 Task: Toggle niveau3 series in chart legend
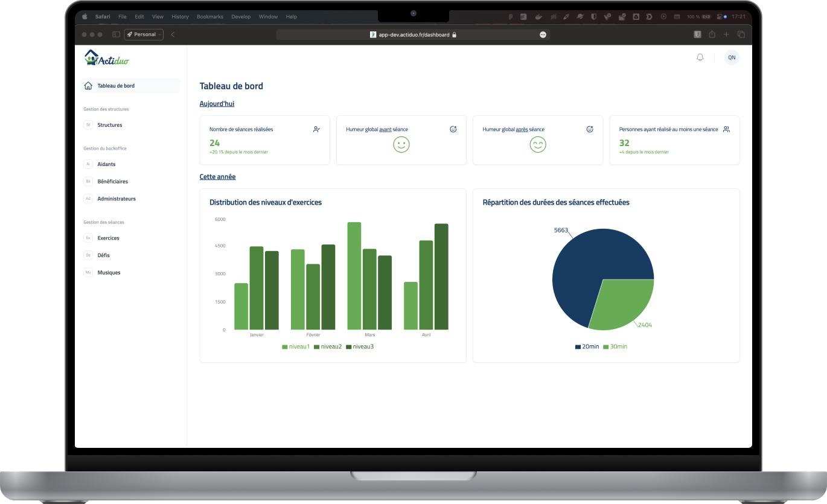point(360,346)
